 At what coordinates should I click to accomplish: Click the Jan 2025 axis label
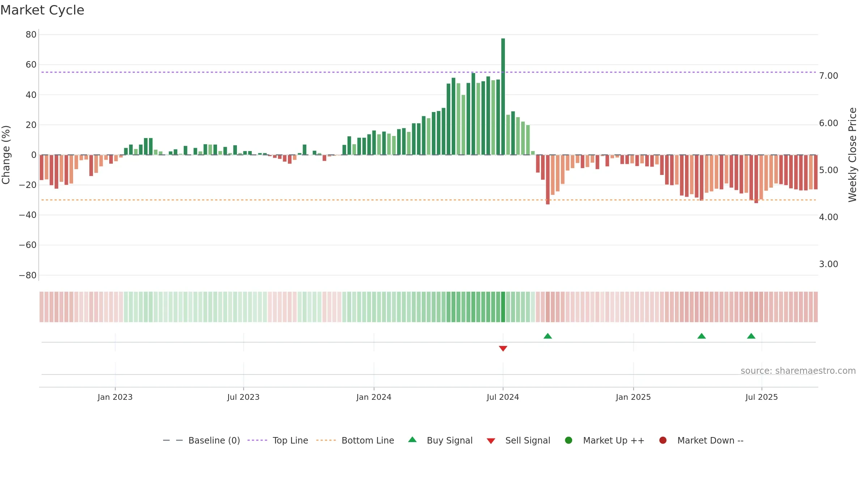click(x=633, y=397)
